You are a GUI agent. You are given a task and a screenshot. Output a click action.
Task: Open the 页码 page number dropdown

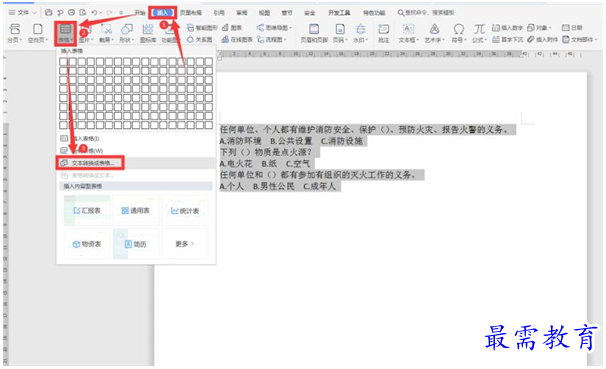pyautogui.click(x=340, y=33)
